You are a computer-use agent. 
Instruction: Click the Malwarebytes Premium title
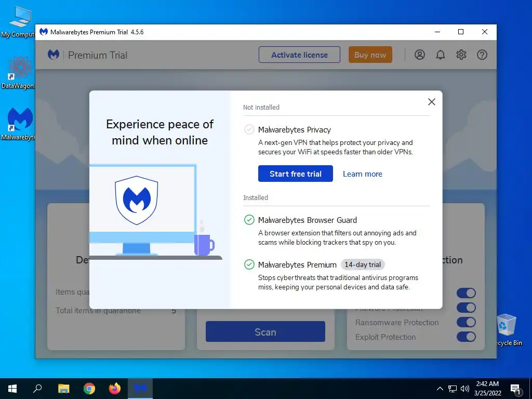[x=297, y=264]
